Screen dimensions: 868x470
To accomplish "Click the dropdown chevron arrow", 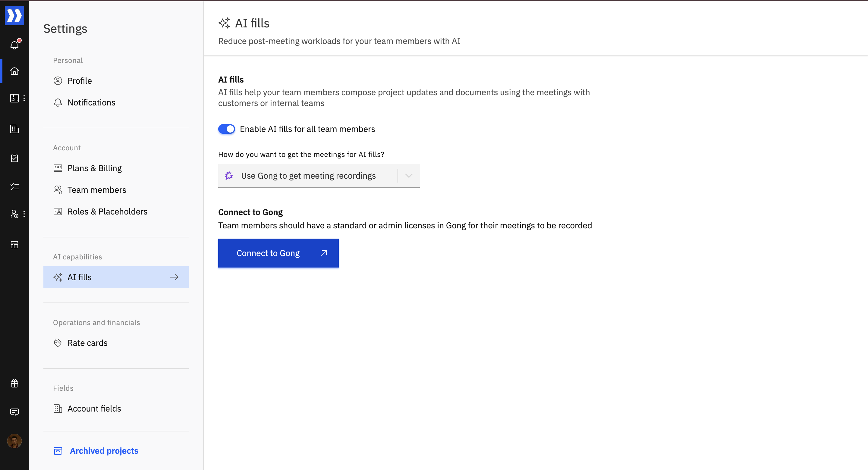I will [x=409, y=176].
